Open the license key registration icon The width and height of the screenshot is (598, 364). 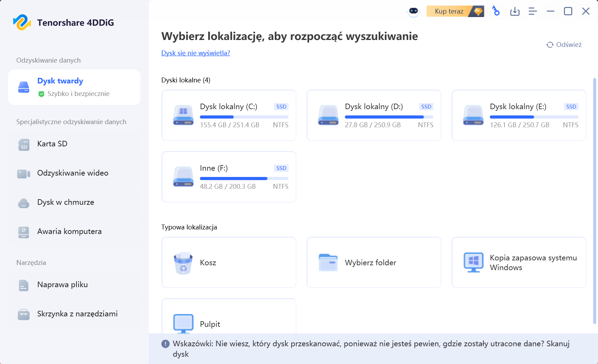(x=496, y=11)
